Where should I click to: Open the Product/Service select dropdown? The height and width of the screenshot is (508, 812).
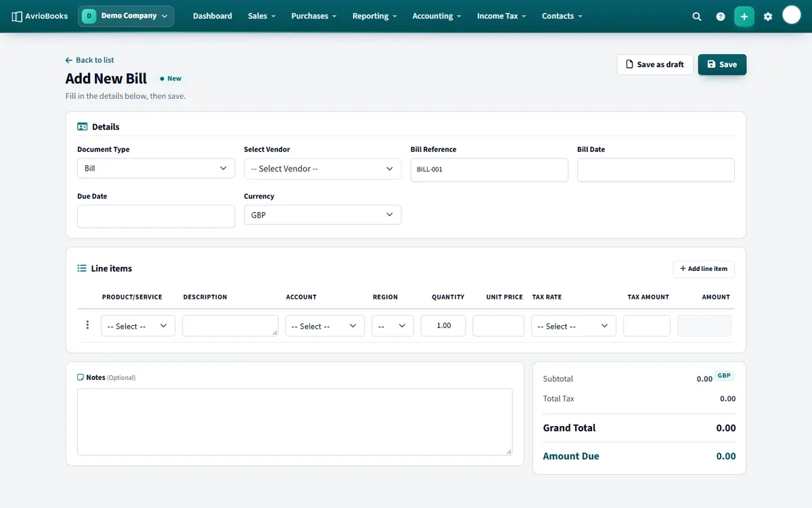click(x=138, y=326)
